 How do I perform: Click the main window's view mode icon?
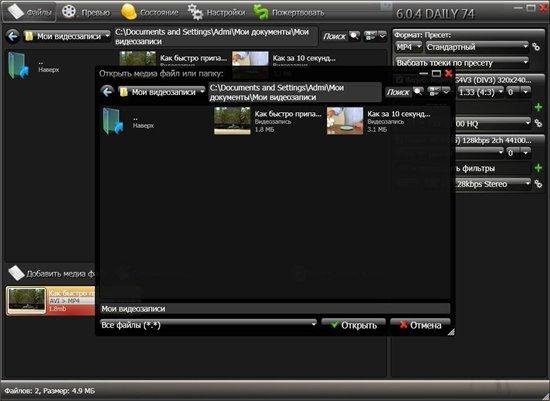pyautogui.click(x=370, y=36)
